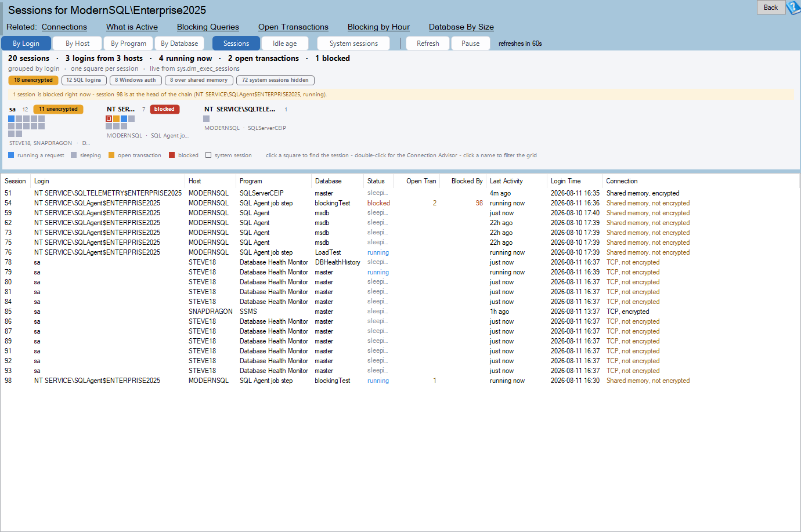Select session 51 row number

click(x=8, y=193)
